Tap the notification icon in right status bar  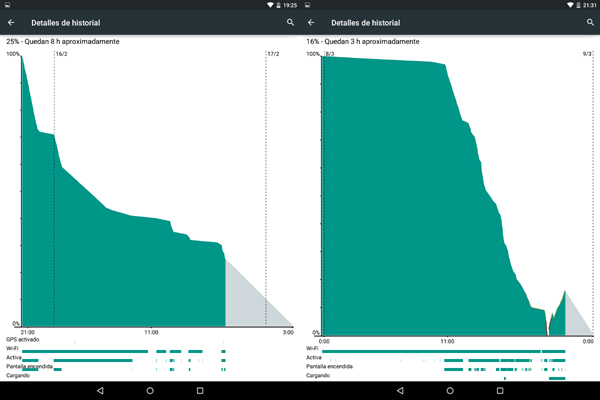(x=308, y=5)
